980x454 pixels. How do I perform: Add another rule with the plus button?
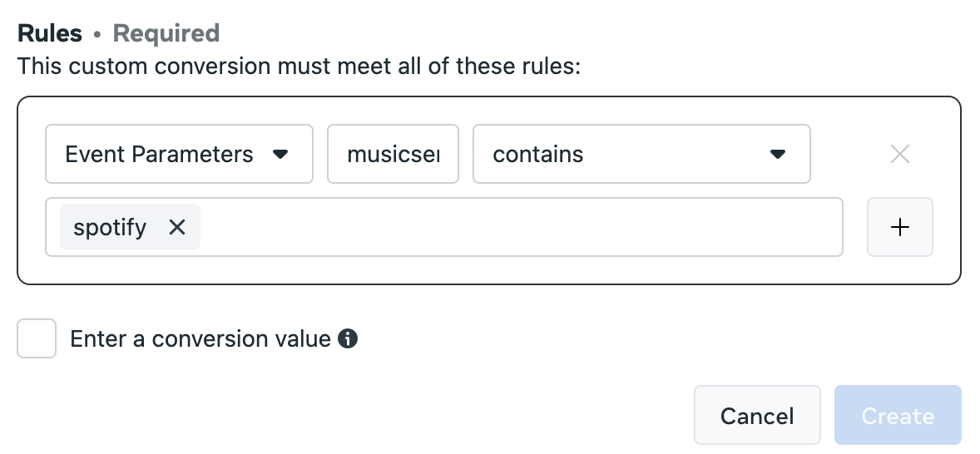[899, 227]
